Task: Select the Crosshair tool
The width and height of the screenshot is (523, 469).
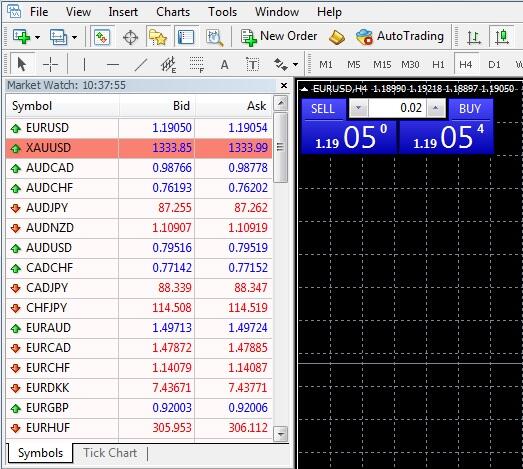Action: tap(50, 64)
